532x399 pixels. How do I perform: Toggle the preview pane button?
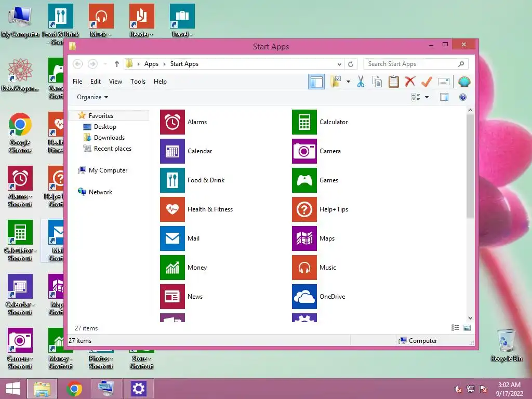(444, 97)
